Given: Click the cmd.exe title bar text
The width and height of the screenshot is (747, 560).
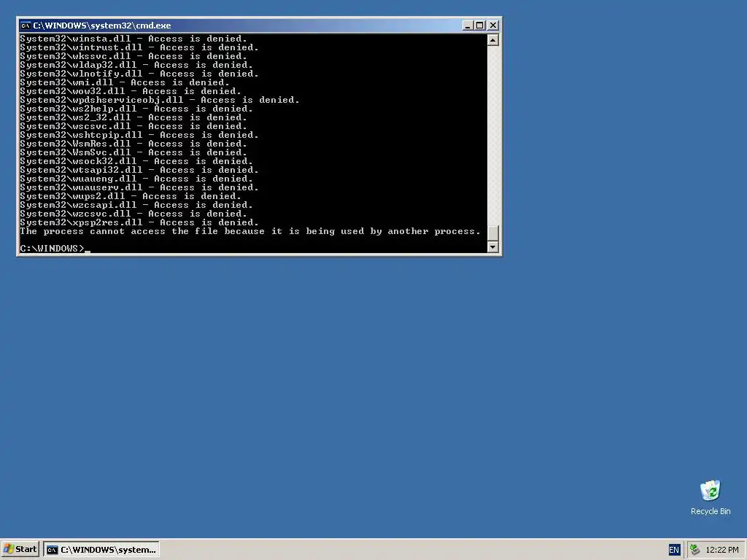Looking at the screenshot, I should pyautogui.click(x=102, y=26).
